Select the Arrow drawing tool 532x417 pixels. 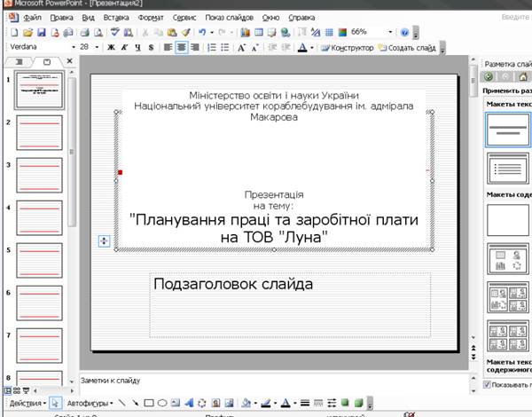(136, 403)
